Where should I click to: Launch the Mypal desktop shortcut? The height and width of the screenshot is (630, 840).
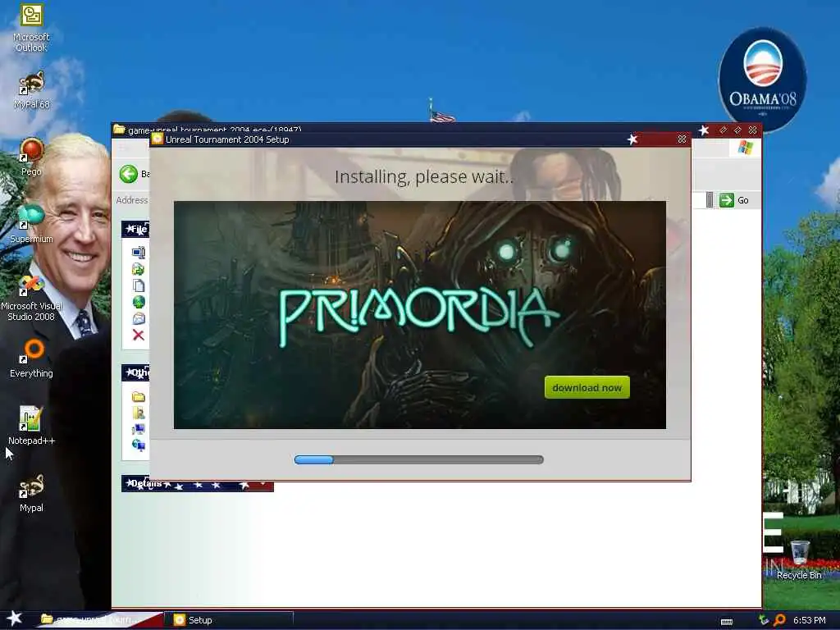31,493
